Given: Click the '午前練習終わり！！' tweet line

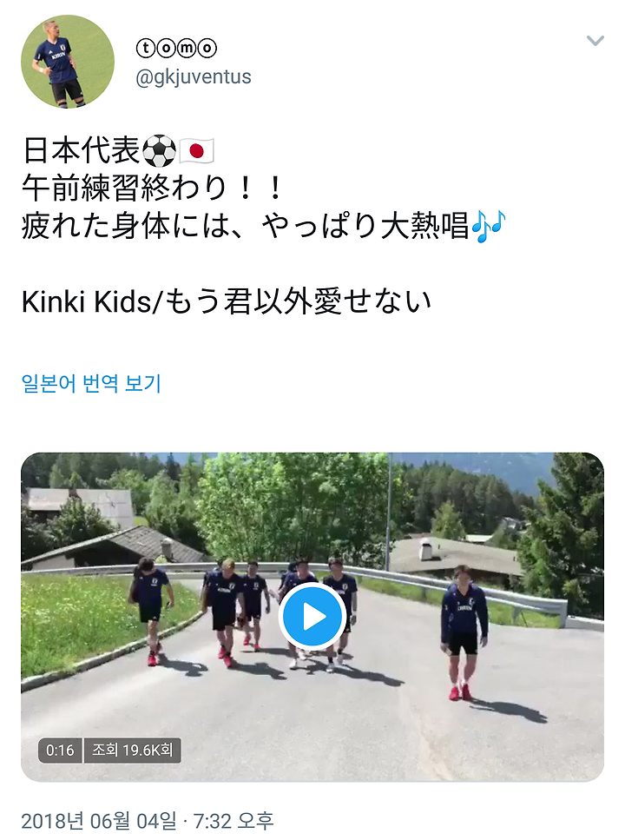Looking at the screenshot, I should [x=153, y=188].
